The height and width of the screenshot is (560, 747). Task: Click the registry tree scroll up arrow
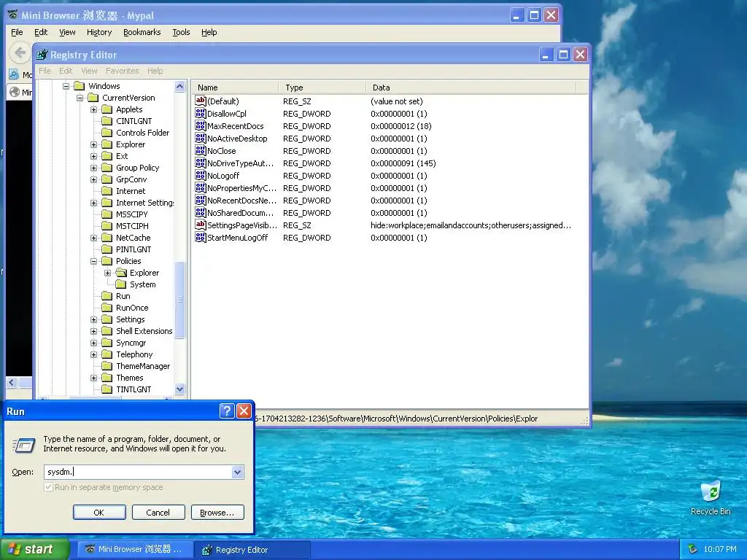pos(180,86)
